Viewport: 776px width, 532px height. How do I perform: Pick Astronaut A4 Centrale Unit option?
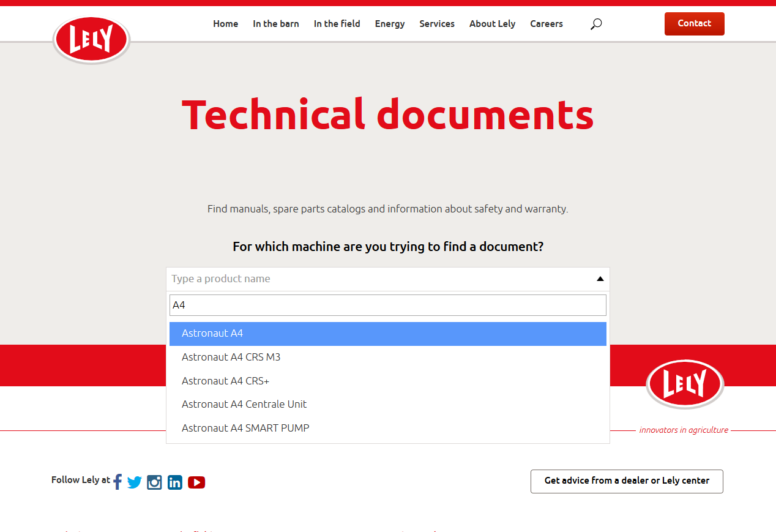[388, 404]
